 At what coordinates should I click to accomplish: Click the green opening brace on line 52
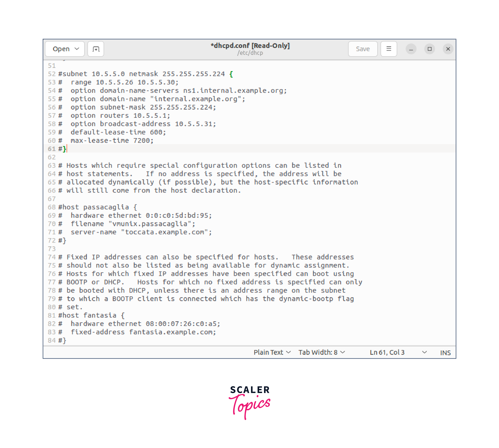(231, 74)
